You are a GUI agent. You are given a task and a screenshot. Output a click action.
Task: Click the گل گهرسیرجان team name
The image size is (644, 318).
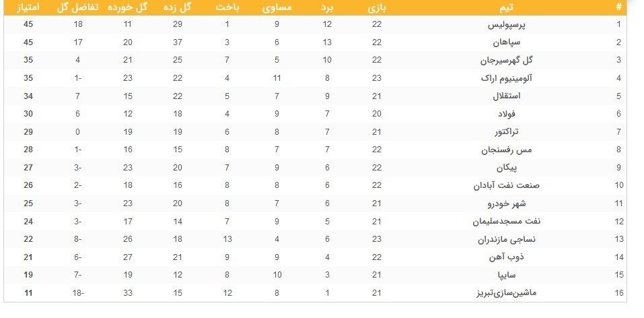(502, 61)
